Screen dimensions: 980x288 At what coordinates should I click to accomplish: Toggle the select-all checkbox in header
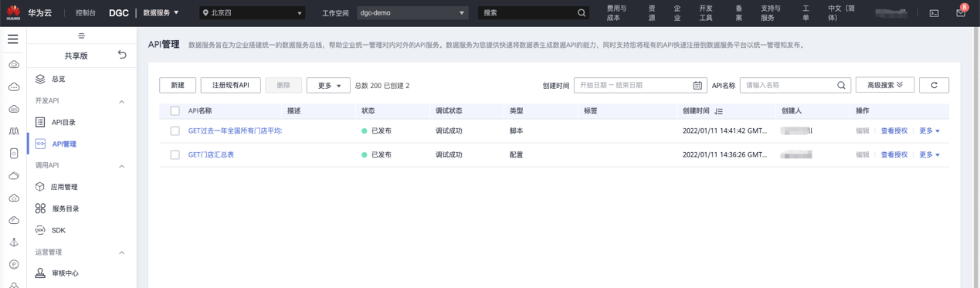tap(175, 111)
